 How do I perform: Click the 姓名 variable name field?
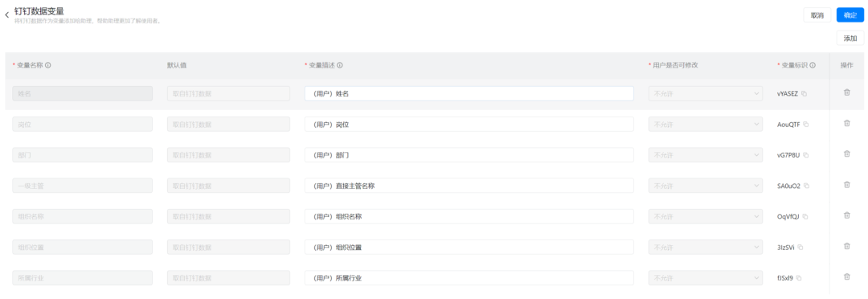[83, 93]
